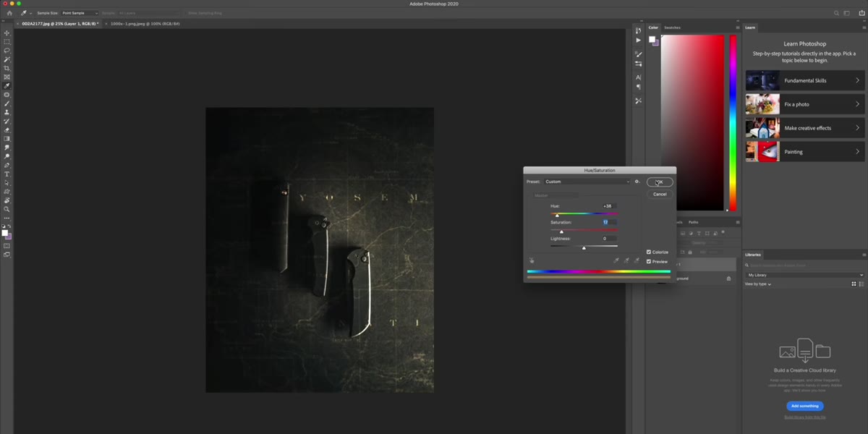
Task: Change the screen mode icon
Action: coord(7,255)
